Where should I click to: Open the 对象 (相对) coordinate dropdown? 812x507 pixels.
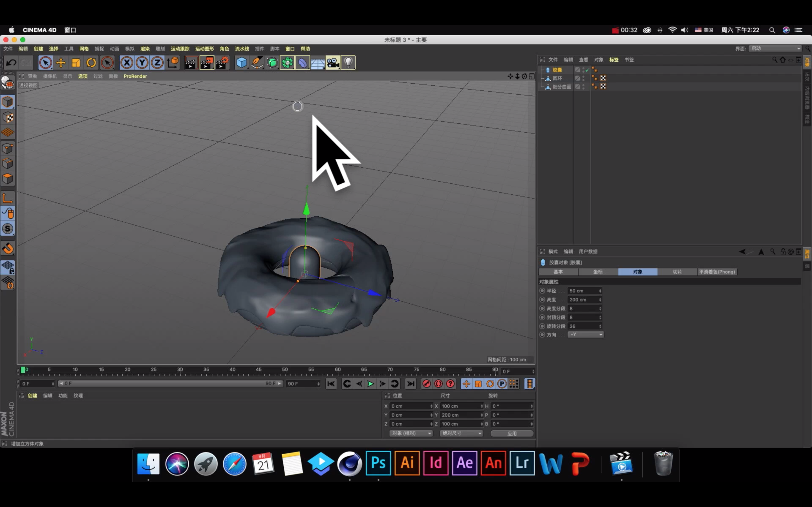click(411, 433)
